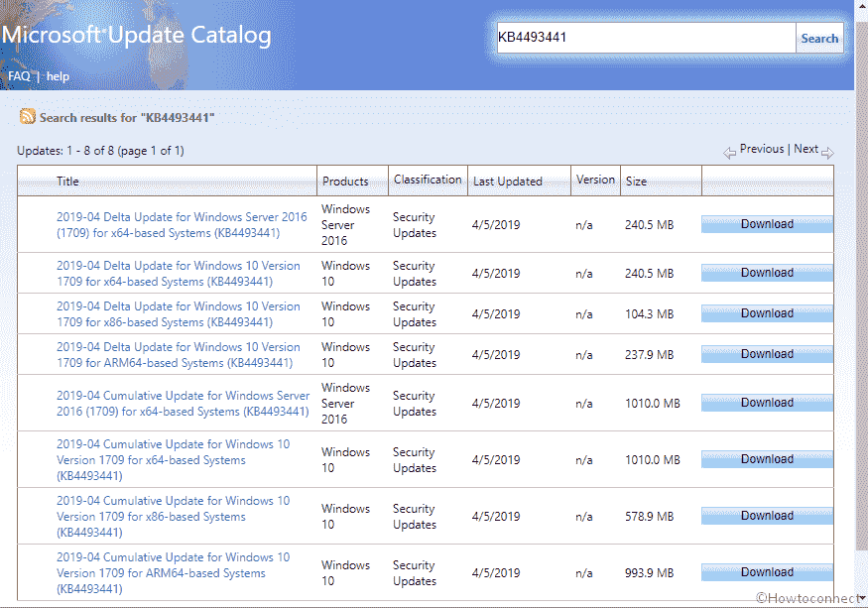Click the Next page arrow icon
This screenshot has width=868, height=608.
click(x=827, y=153)
